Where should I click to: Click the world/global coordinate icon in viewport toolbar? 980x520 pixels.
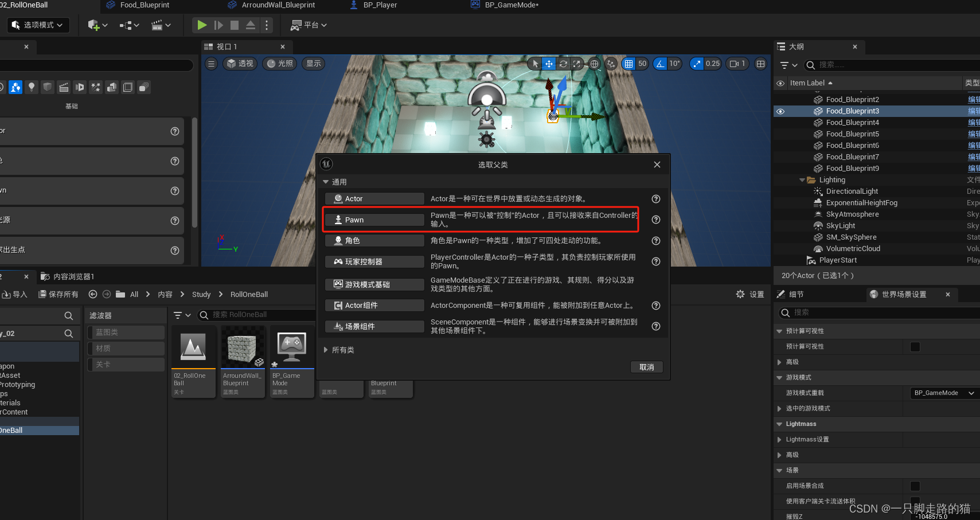click(594, 64)
